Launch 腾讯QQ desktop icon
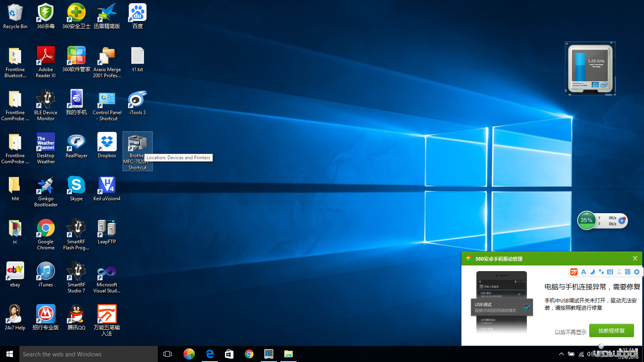The image size is (644, 362). pos(76,318)
